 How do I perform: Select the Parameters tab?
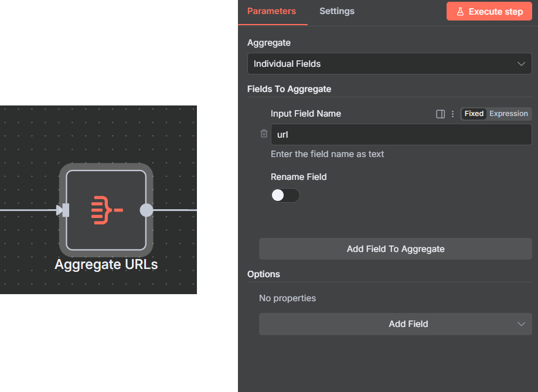(x=271, y=11)
